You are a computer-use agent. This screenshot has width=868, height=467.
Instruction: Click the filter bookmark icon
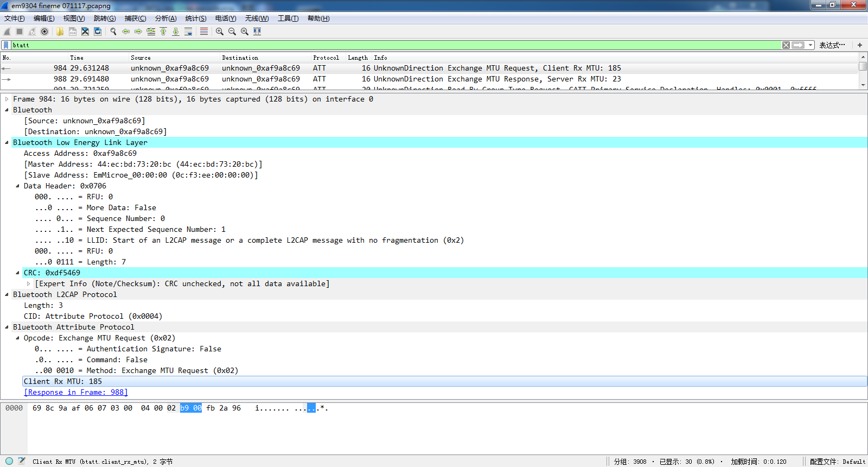6,45
